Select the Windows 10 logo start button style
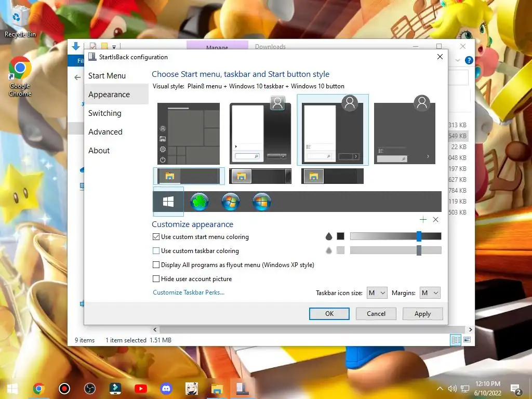 tap(168, 202)
